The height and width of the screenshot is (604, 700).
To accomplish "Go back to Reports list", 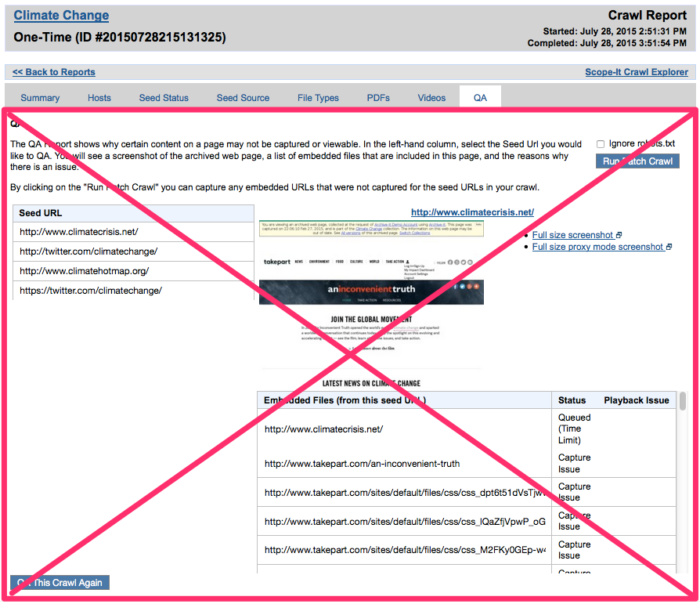I will click(53, 72).
